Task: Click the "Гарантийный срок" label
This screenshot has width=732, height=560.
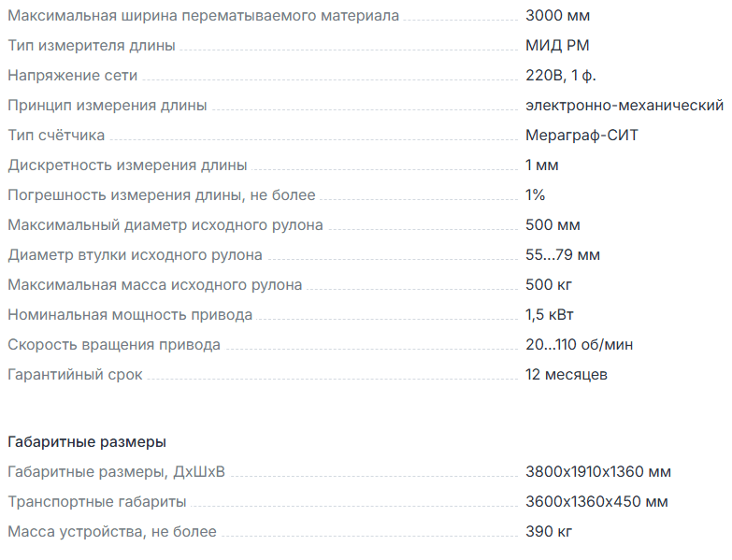Action: click(76, 375)
